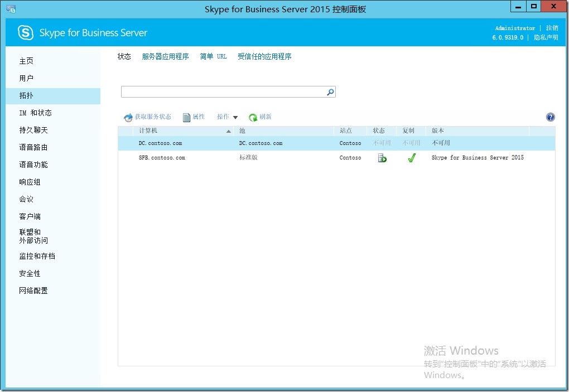Click the Administrator user name
Viewport: 569px width, 392px height.
coord(515,28)
